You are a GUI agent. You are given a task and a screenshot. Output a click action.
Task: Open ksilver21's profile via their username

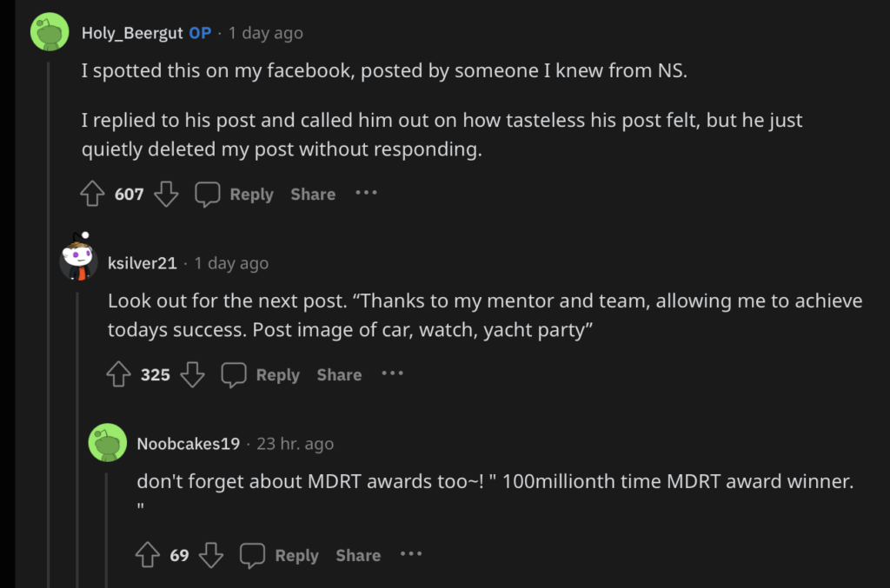[143, 263]
